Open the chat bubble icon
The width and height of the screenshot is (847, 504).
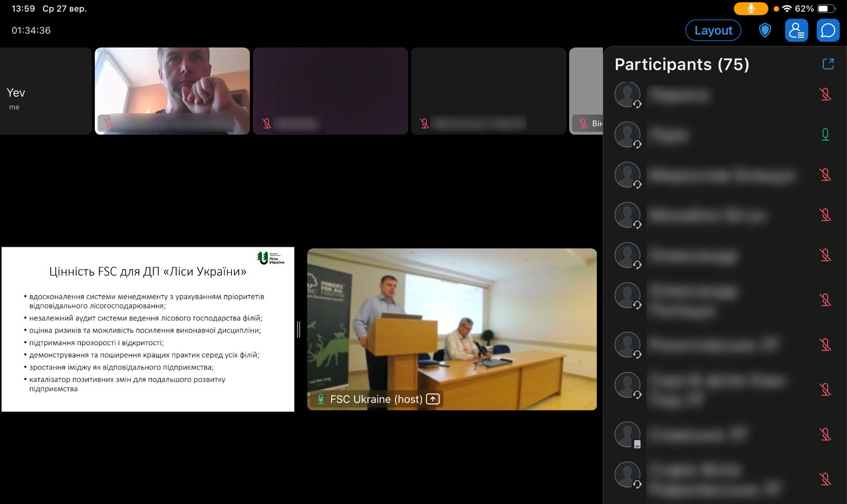tap(828, 30)
